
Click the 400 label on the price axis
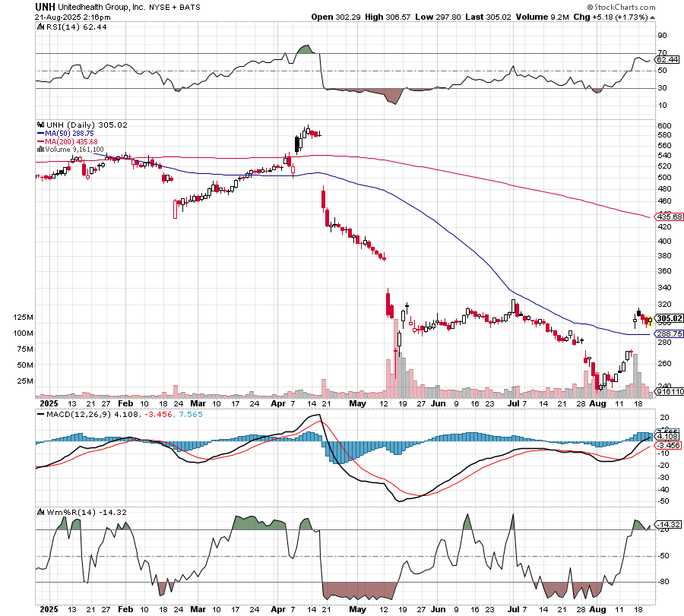coord(664,241)
